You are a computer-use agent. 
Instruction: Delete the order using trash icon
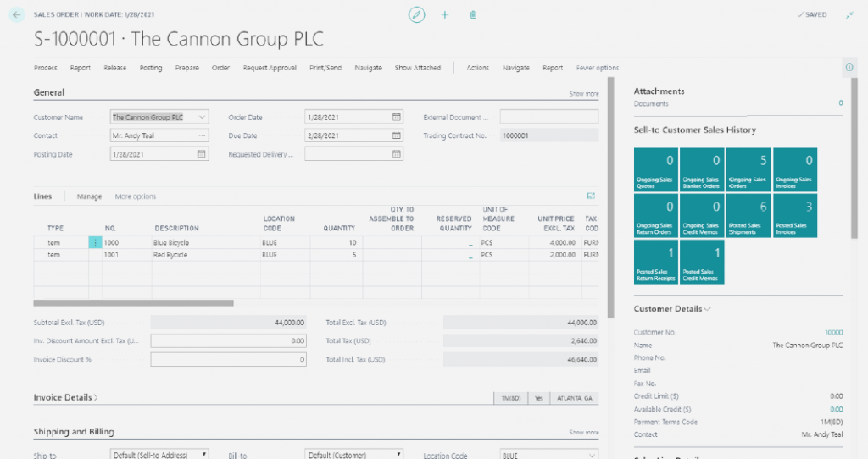pyautogui.click(x=473, y=15)
